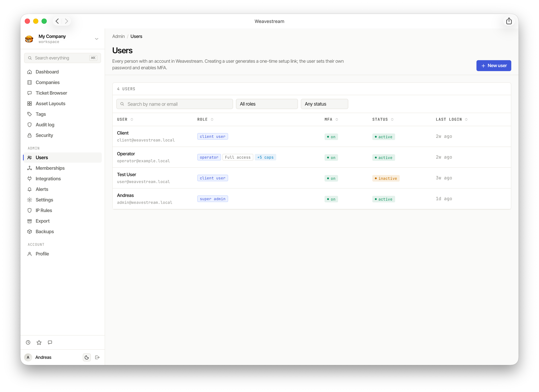Screen dimensions: 539x392
Task: Navigate to Companies
Action: [x=48, y=82]
